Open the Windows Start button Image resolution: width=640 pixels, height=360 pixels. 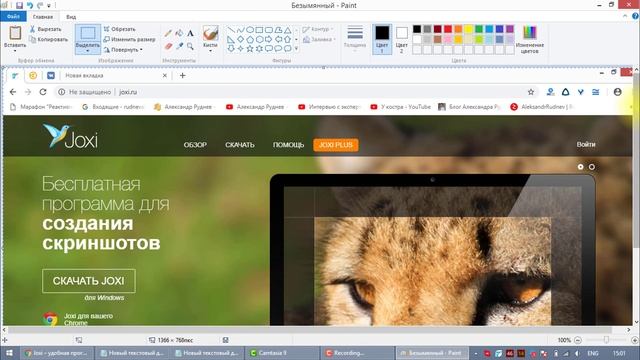click(x=9, y=353)
